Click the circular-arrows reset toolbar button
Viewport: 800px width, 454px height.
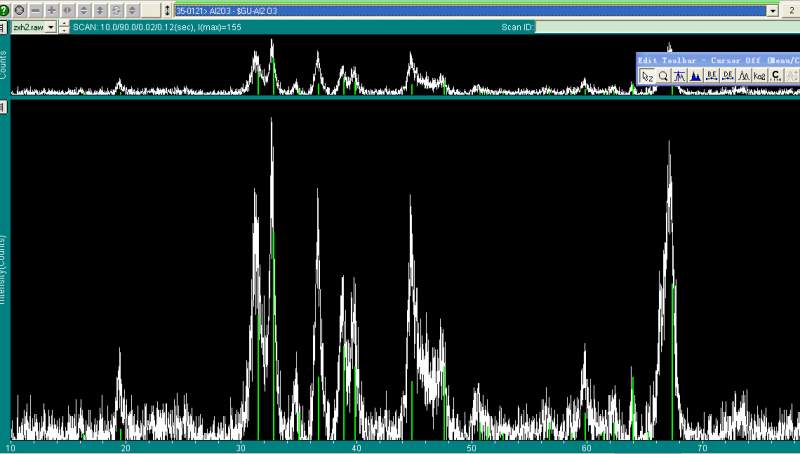[116, 10]
